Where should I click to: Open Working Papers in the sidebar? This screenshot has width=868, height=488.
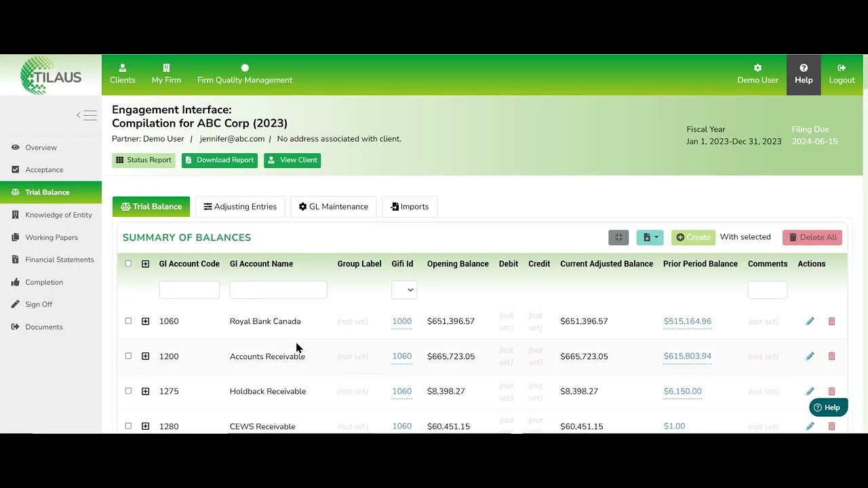click(x=51, y=237)
